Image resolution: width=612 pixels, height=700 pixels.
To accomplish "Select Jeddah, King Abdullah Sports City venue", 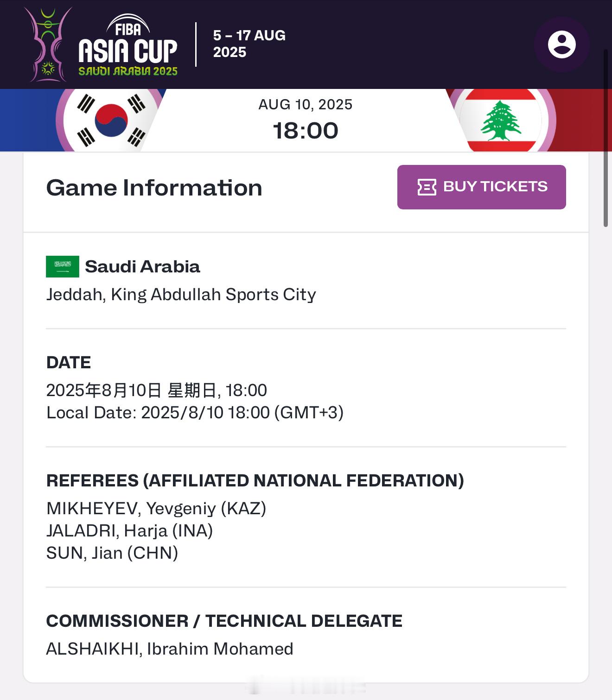I will coord(181,295).
